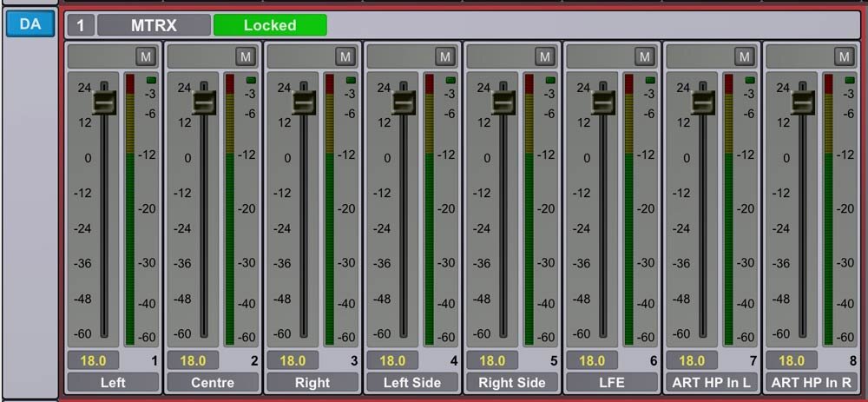Mute the Centre channel
868x402 pixels.
click(x=246, y=56)
